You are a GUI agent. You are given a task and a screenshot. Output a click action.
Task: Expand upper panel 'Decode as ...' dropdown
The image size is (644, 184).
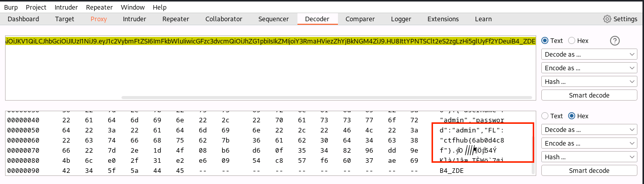(x=589, y=54)
